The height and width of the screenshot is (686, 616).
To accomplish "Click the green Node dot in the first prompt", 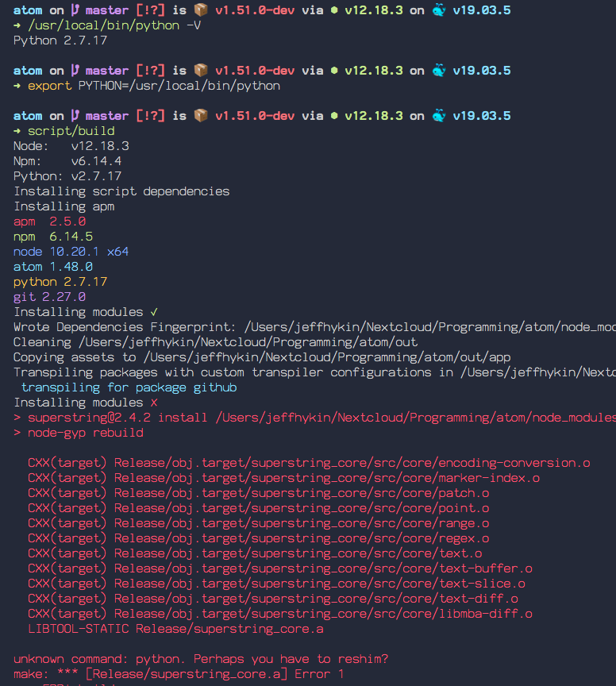I will click(x=334, y=10).
